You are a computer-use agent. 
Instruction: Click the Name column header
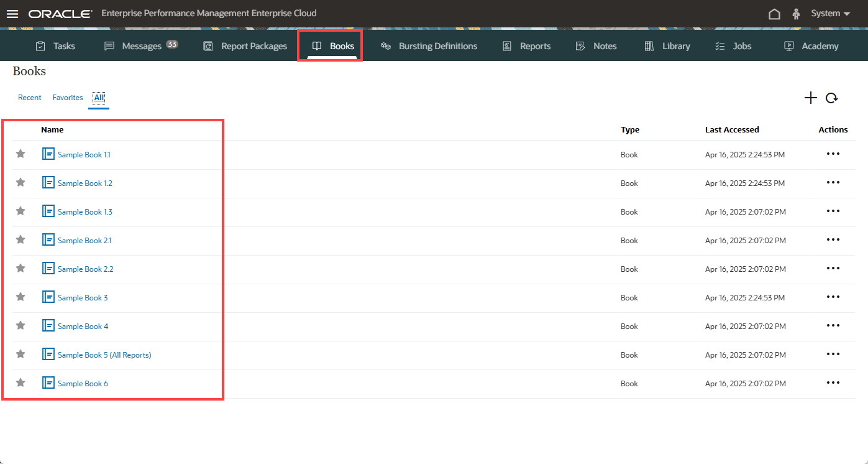[52, 130]
